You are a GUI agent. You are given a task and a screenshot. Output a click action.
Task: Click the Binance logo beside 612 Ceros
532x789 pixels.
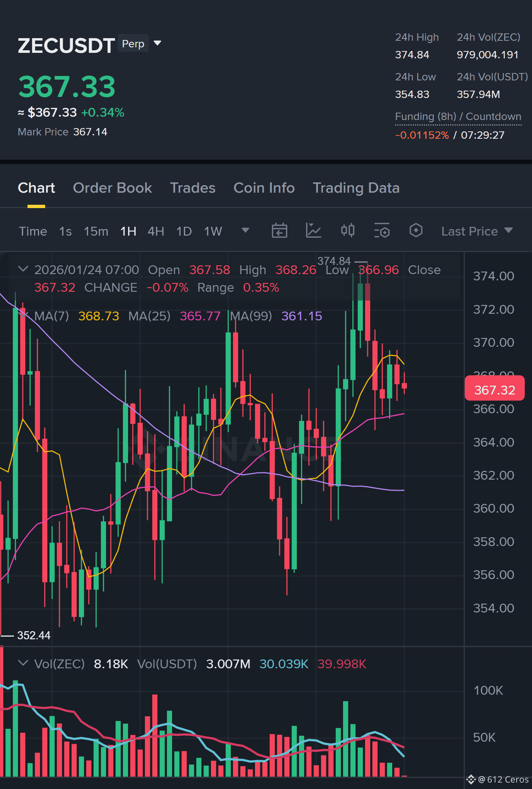pyautogui.click(x=471, y=779)
